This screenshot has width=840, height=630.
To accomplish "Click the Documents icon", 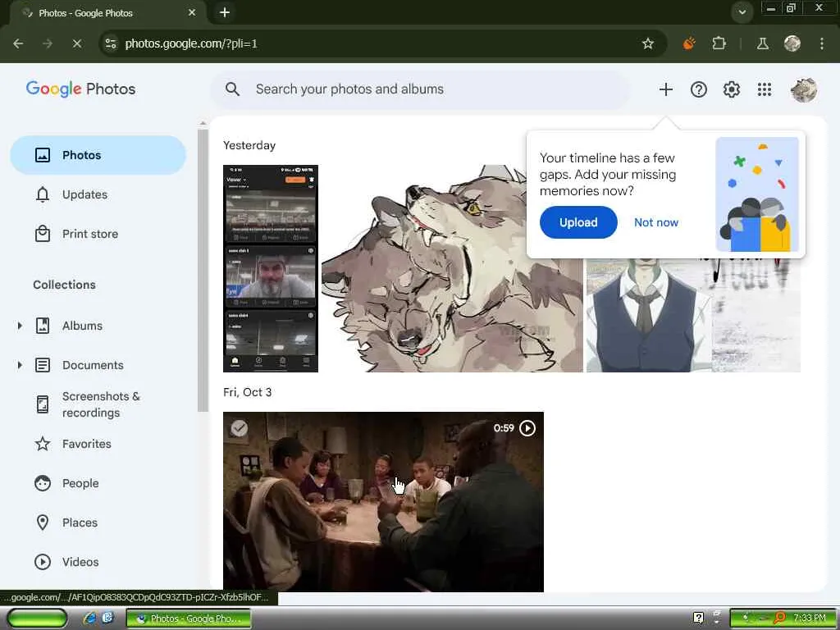I will pyautogui.click(x=43, y=365).
